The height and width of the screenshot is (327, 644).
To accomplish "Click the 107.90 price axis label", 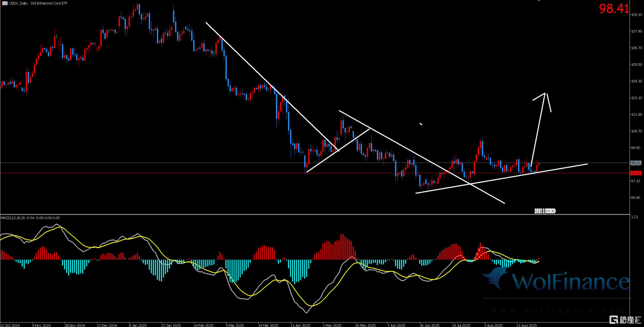I will [x=636, y=31].
